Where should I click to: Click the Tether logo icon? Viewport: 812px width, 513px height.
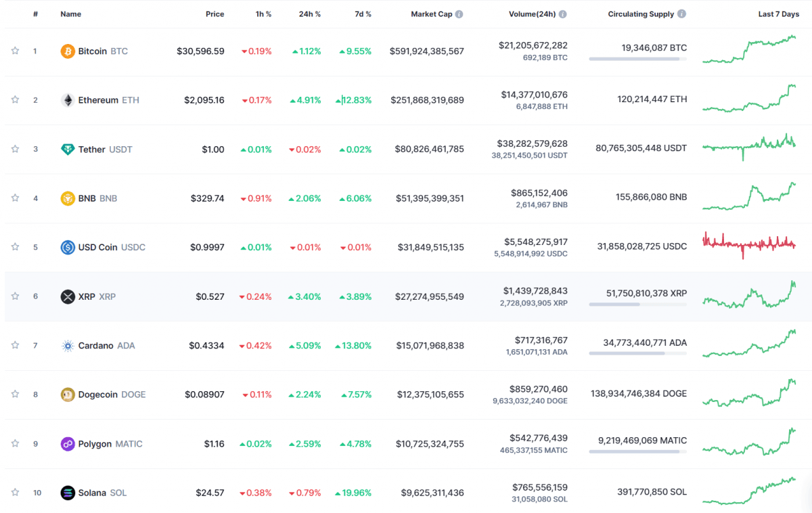tap(68, 150)
